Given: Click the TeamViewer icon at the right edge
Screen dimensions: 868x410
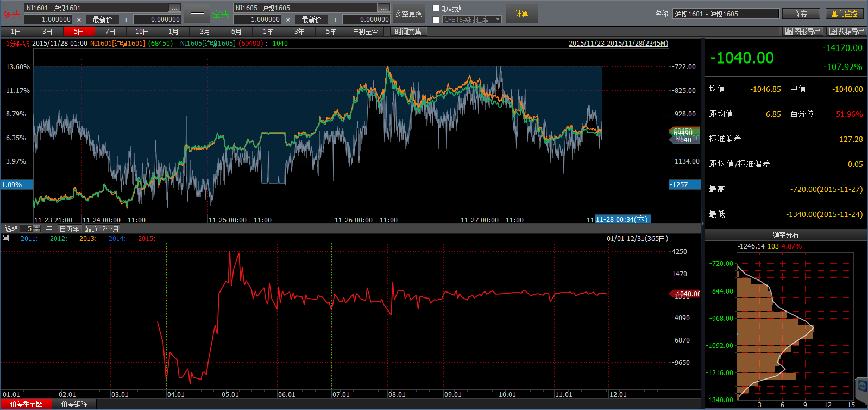Looking at the screenshot, I should (x=861, y=386).
